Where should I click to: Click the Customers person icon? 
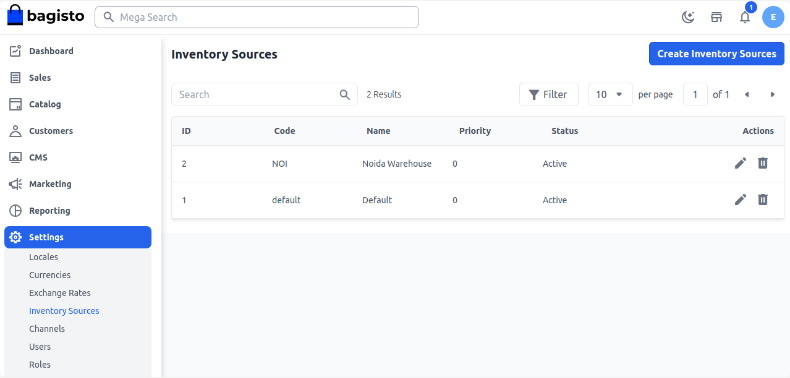[16, 131]
